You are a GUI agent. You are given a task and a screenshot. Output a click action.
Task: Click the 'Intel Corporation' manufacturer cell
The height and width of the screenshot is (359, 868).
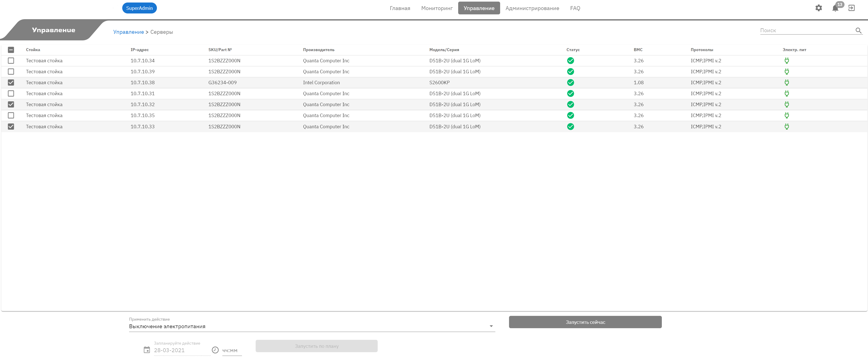tap(321, 83)
